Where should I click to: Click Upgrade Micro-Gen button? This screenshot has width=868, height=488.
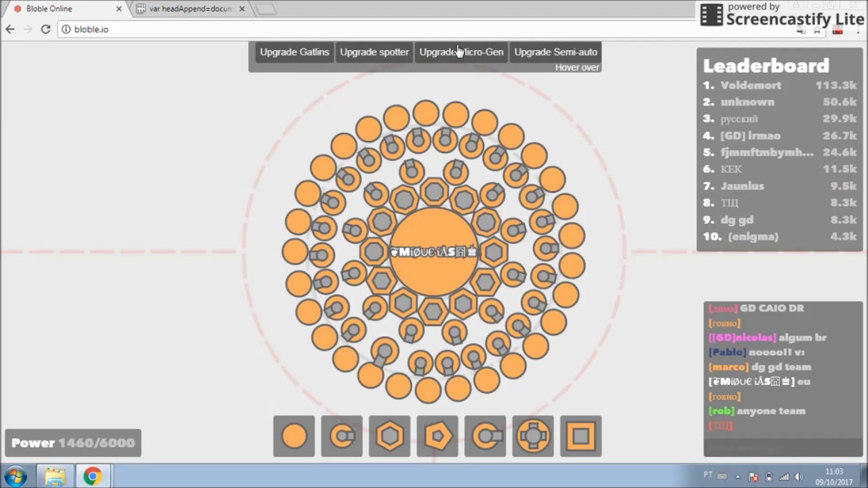pyautogui.click(x=461, y=52)
